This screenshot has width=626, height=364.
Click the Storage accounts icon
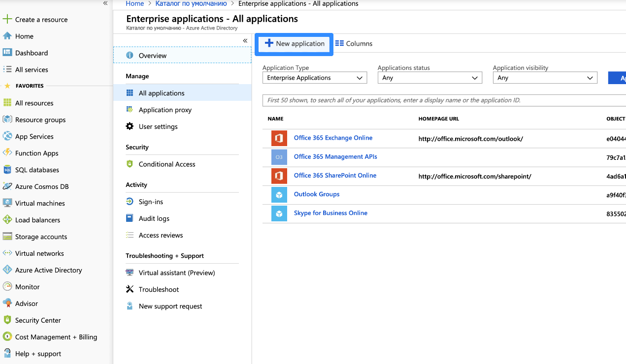click(7, 237)
